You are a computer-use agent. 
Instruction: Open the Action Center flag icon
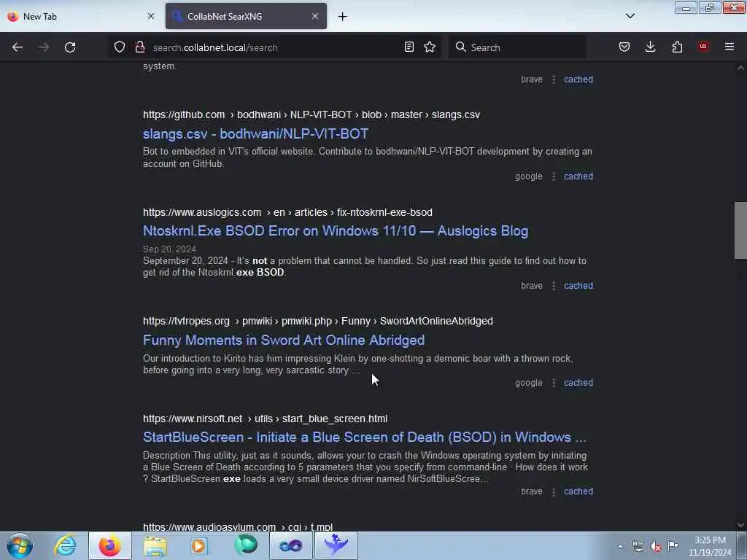[673, 546]
